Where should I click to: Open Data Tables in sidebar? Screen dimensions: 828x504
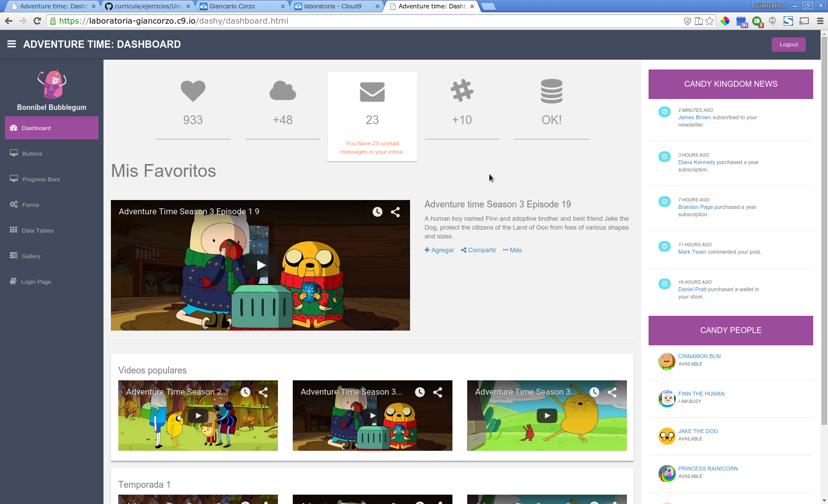point(52,231)
